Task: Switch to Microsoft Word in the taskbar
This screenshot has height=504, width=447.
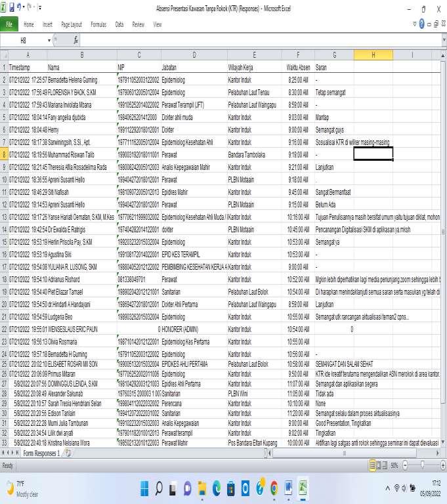Action: tap(288, 488)
